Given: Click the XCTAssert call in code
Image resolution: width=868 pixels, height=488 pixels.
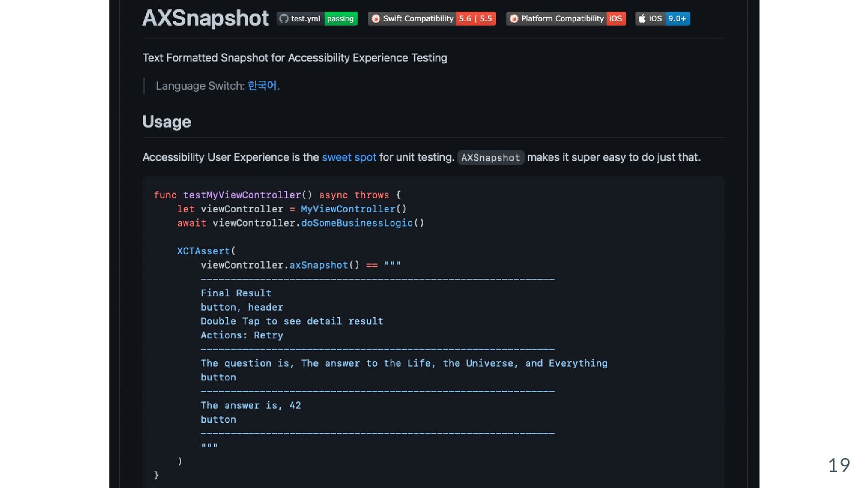Looking at the screenshot, I should pyautogui.click(x=203, y=251).
